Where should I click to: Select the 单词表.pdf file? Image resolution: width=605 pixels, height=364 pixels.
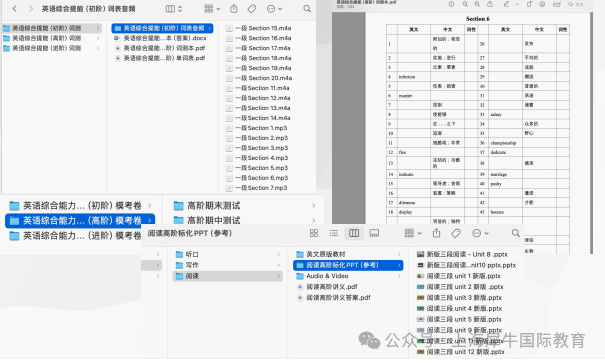(x=162, y=58)
